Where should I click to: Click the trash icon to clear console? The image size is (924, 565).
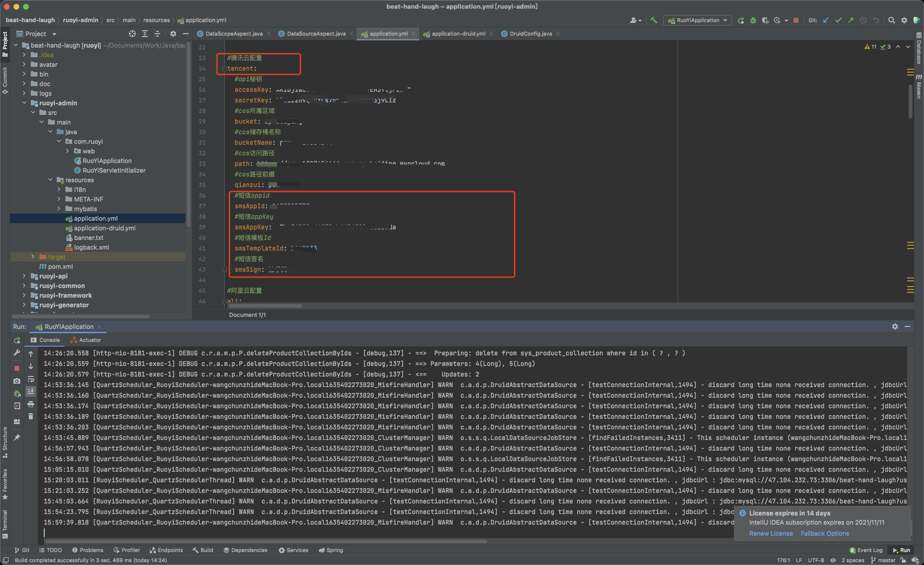click(x=31, y=416)
